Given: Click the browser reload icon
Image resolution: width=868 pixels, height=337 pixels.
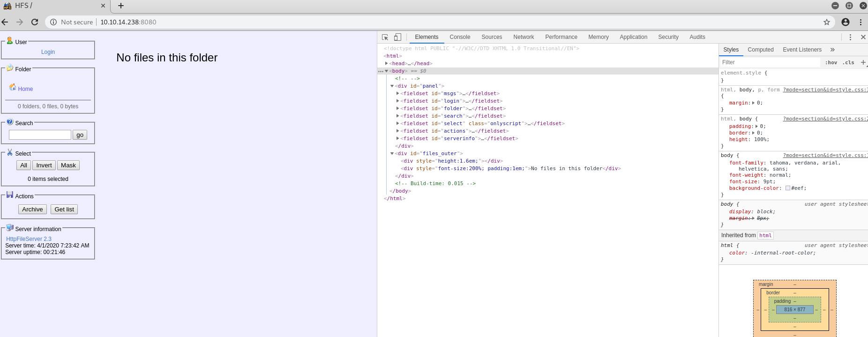Looking at the screenshot, I should pos(35,22).
